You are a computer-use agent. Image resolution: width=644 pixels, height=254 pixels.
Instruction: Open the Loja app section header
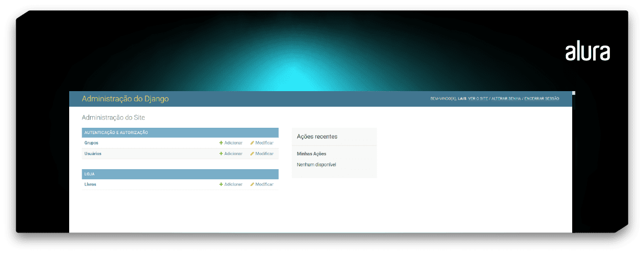point(89,174)
